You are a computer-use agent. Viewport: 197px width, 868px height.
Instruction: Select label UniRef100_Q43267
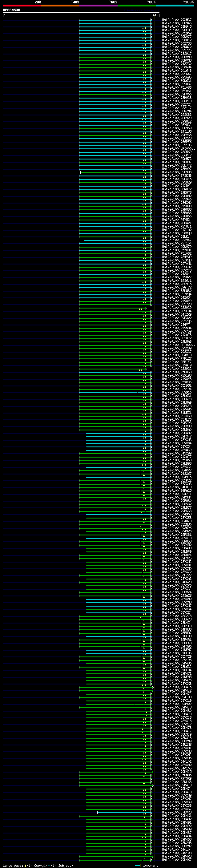coord(176,474)
